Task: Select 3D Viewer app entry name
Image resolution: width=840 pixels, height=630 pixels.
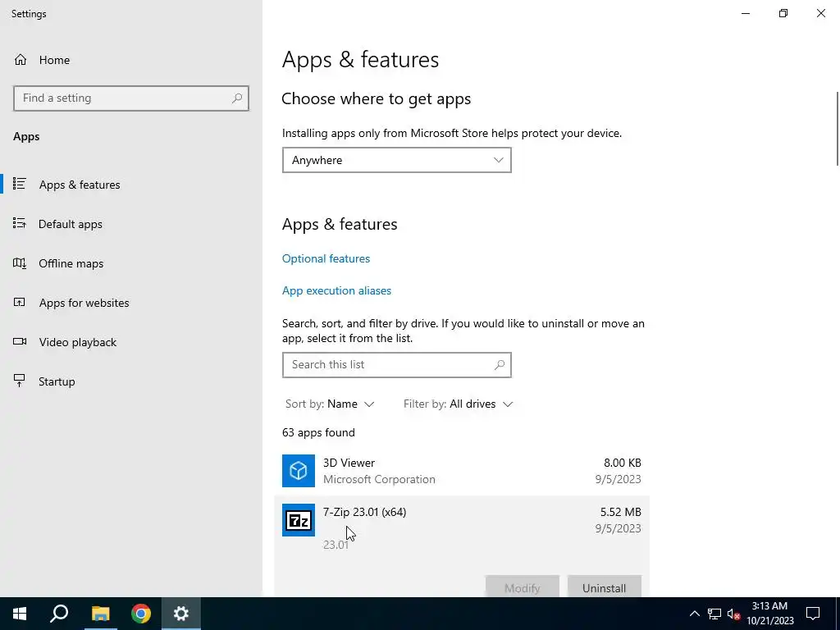Action: click(x=349, y=463)
